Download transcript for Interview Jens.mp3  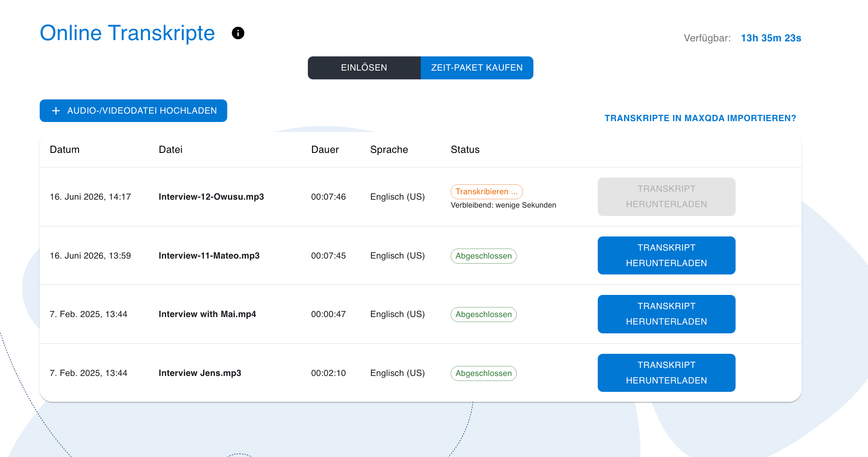point(666,373)
